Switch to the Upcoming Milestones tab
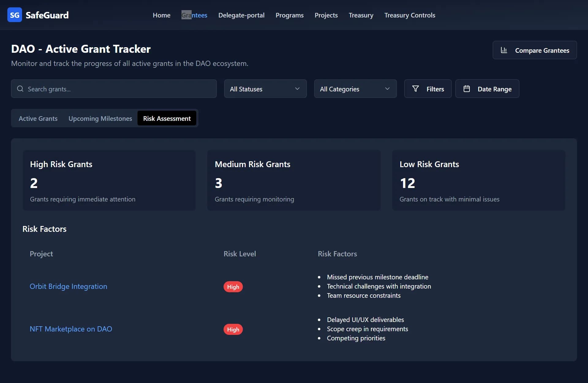The image size is (588, 383). pyautogui.click(x=100, y=118)
